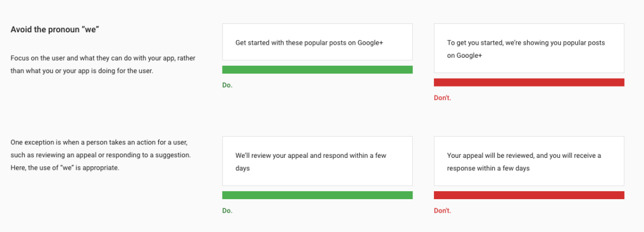This screenshot has height=232, width=644.
Task: Click the red bar under 'Your appeal will be reviewed'
Action: click(529, 195)
